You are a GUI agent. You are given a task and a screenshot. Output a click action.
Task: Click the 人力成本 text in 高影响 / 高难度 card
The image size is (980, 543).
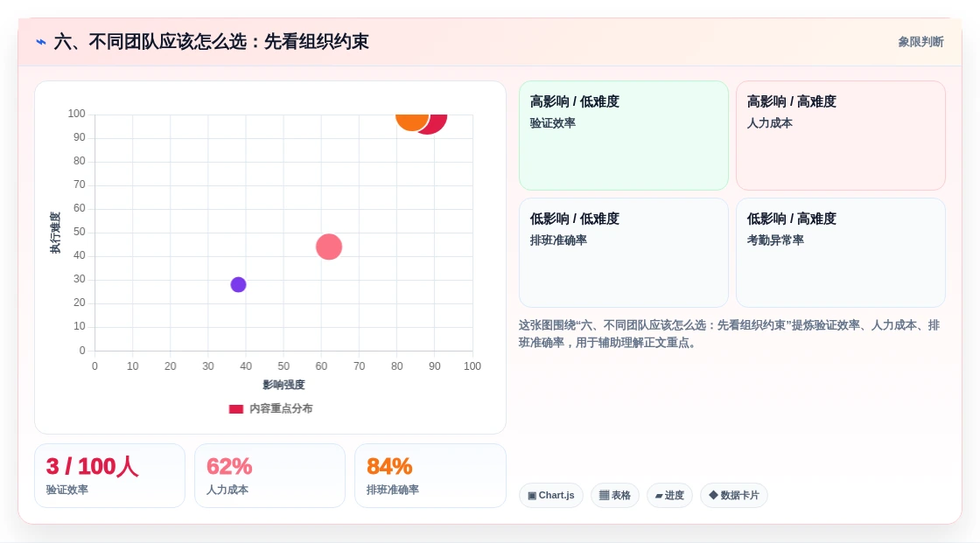pyautogui.click(x=769, y=123)
